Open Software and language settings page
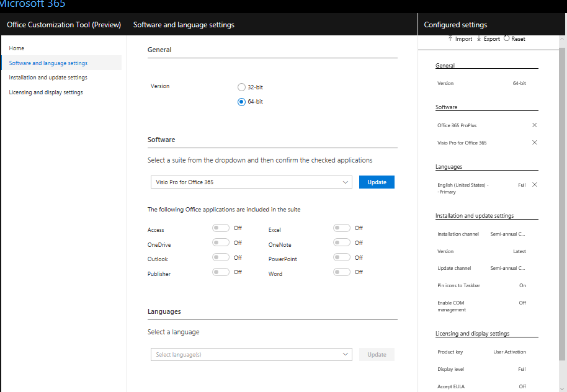The image size is (567, 392). pyautogui.click(x=61, y=63)
